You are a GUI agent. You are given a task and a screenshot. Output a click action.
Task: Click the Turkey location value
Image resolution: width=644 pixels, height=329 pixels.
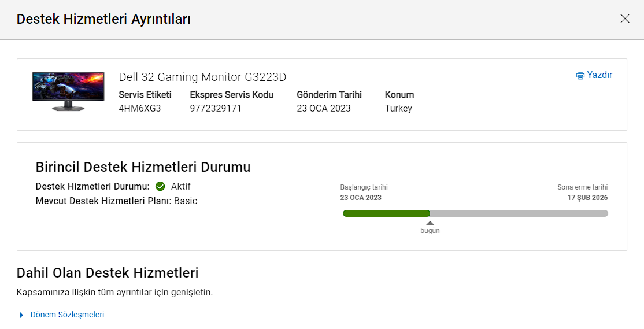(x=398, y=108)
